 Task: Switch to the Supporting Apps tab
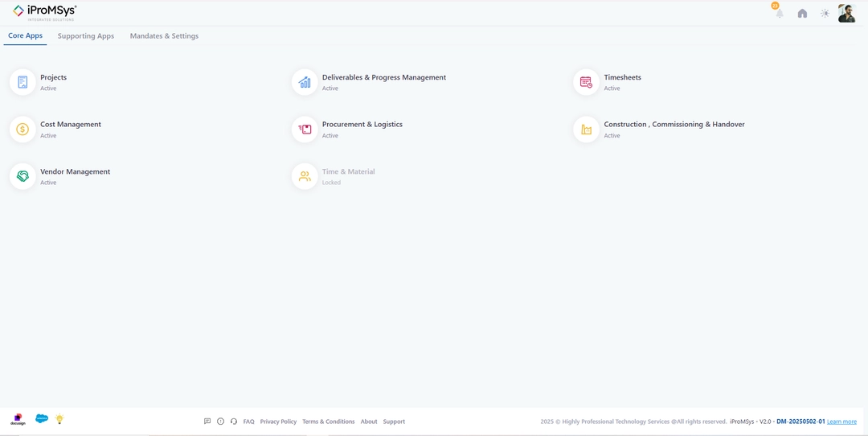[x=86, y=36]
